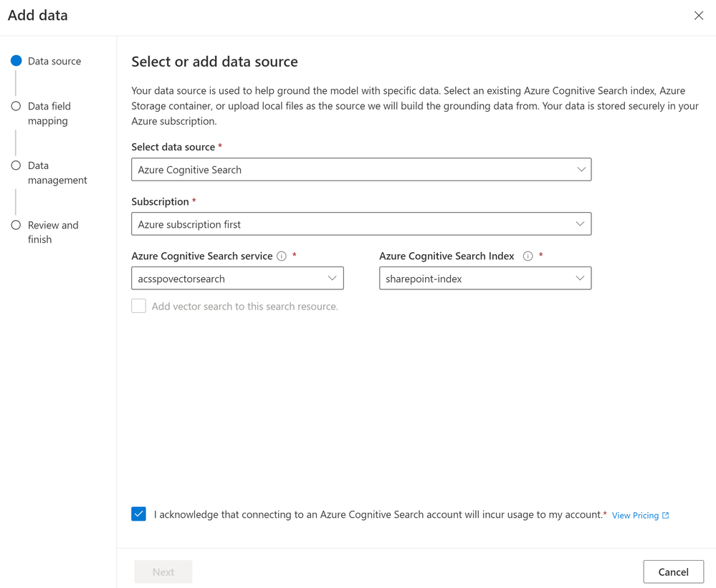Click the Next button

click(163, 572)
